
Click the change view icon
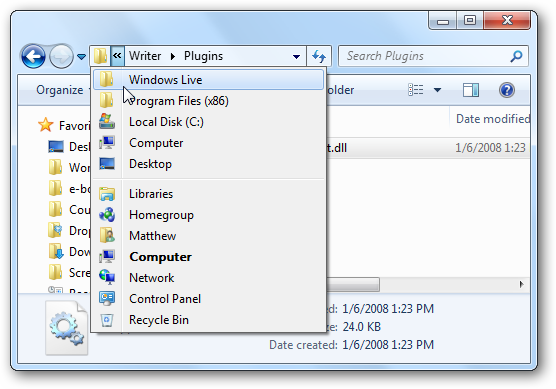[416, 90]
